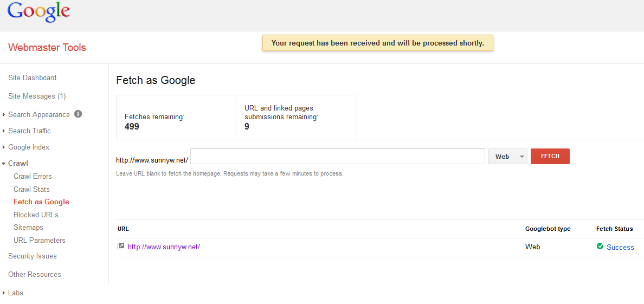Image resolution: width=644 pixels, height=304 pixels.
Task: Go to Crawl Errors
Action: tap(33, 176)
